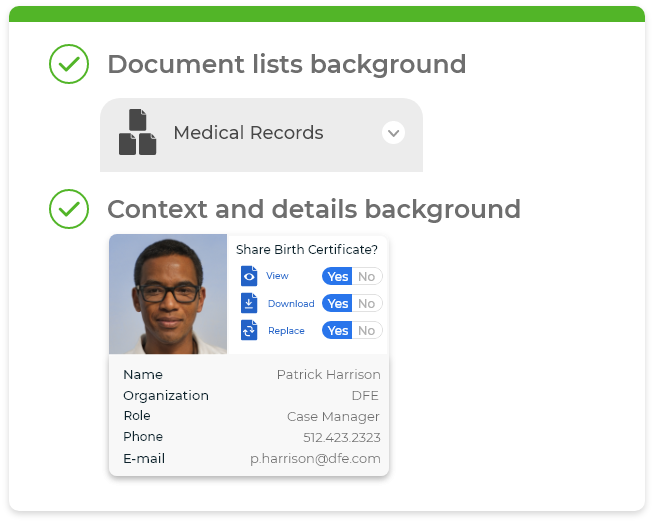
Task: Toggle the Download permission switch
Action: 352,304
